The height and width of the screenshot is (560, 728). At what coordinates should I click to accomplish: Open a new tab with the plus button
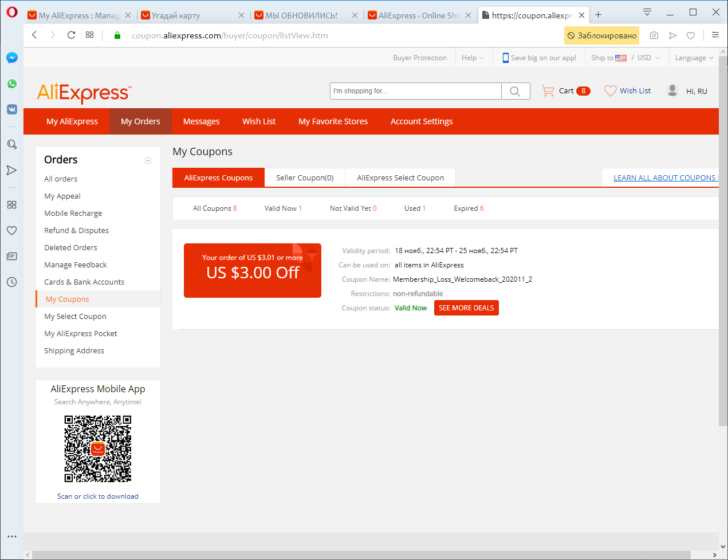tap(599, 15)
